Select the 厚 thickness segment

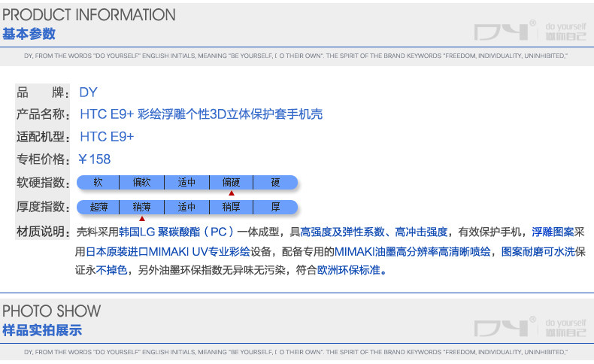tap(275, 207)
